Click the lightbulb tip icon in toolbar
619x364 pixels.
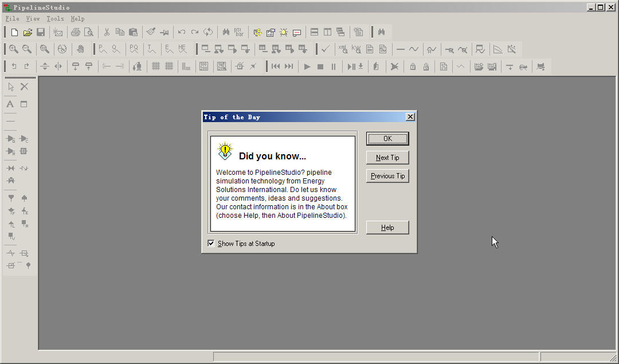[284, 32]
